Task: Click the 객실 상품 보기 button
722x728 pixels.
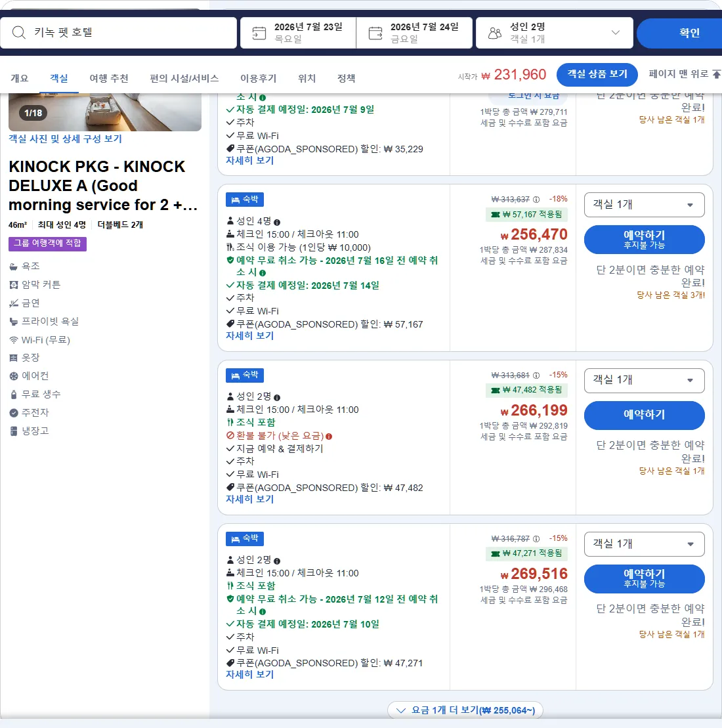Action: pos(597,74)
